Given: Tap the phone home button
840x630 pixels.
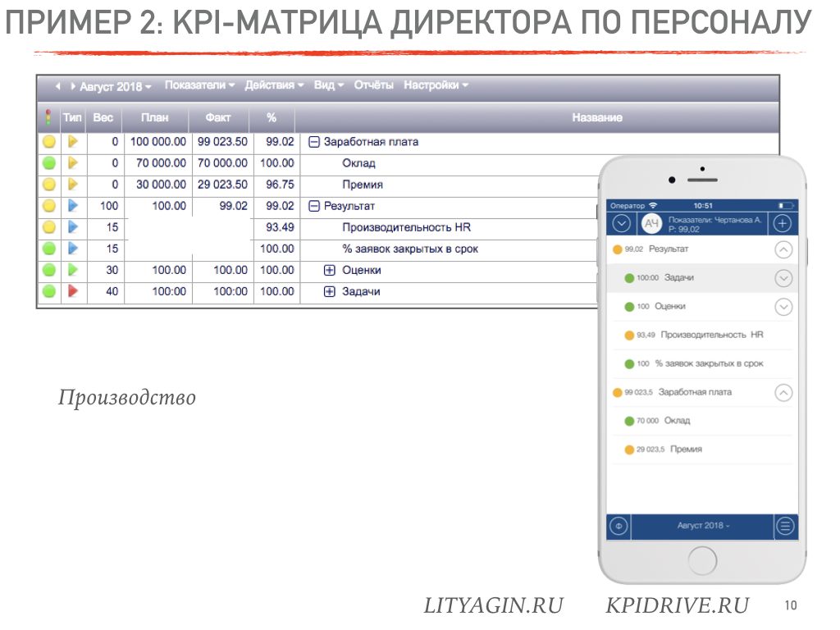Looking at the screenshot, I should click(x=702, y=561).
